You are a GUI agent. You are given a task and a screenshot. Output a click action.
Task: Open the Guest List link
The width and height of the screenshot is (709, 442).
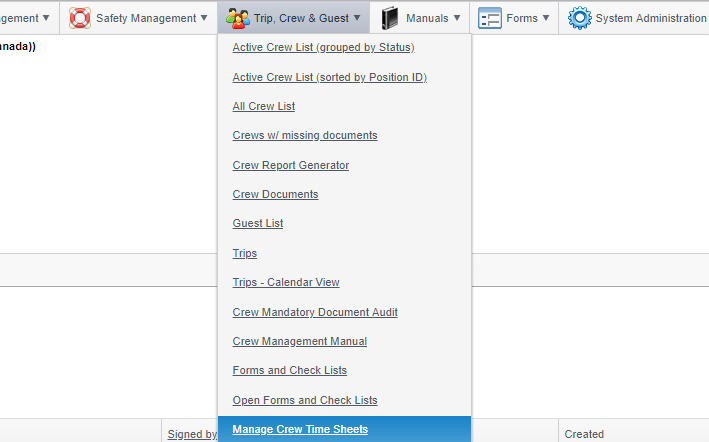tap(258, 223)
